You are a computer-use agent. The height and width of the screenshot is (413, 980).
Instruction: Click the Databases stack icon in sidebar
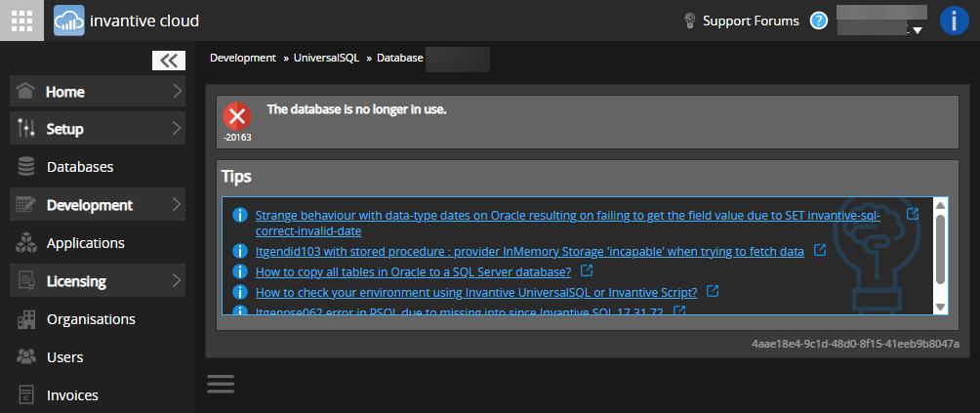(27, 167)
